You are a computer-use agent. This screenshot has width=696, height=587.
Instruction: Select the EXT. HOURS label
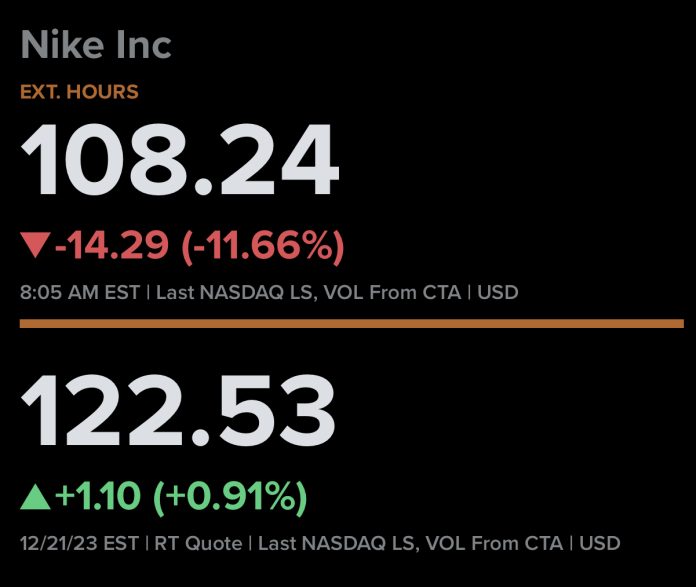[x=79, y=92]
